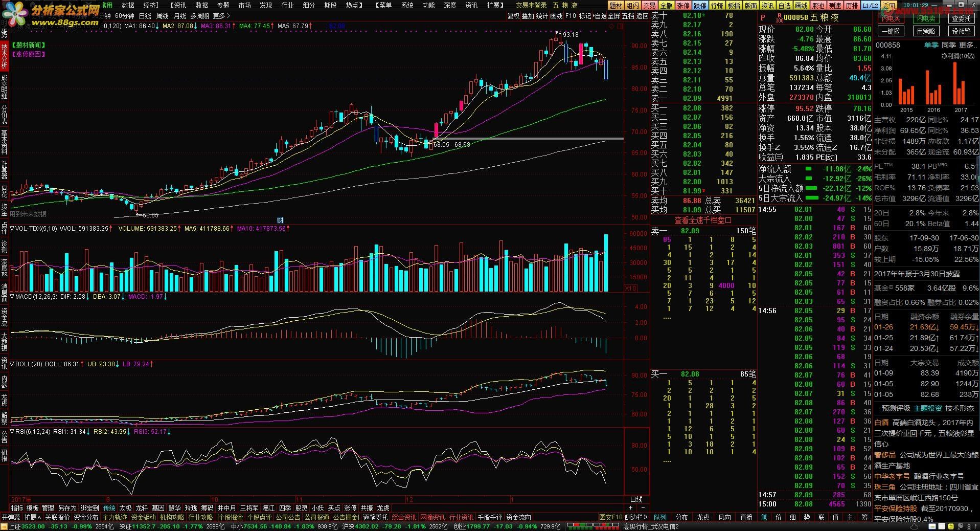Click the status bar icon left of 上证
Image resolution: width=980 pixels, height=531 pixels.
coord(4,526)
